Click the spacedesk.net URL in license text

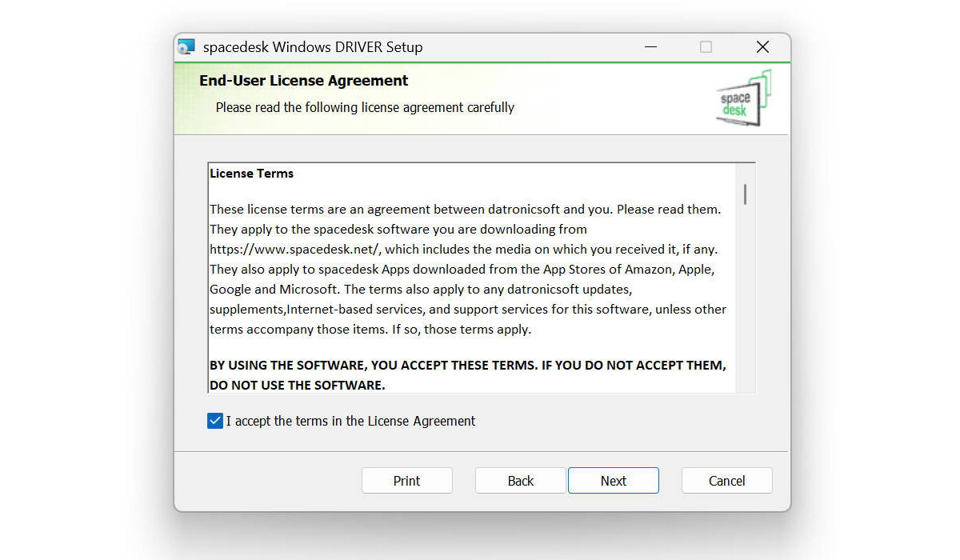[x=295, y=250]
